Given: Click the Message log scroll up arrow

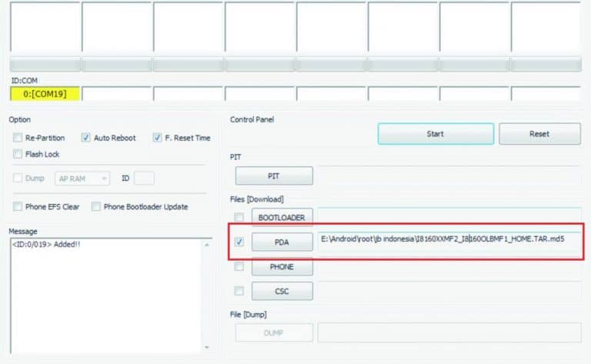Looking at the screenshot, I should coord(206,245).
